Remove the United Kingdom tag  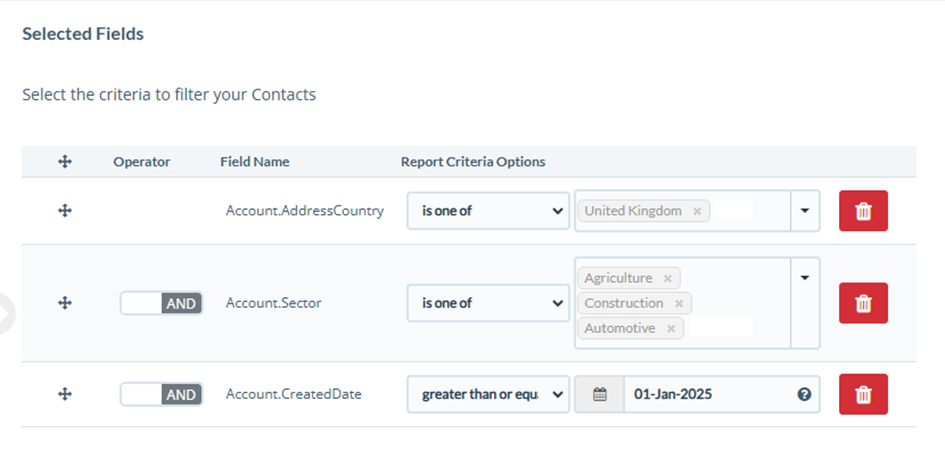tap(697, 212)
